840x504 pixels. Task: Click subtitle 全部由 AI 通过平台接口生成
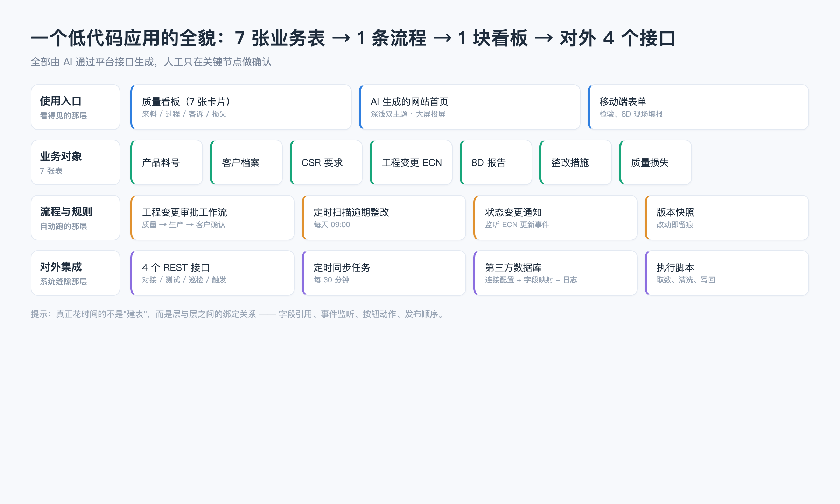pyautogui.click(x=151, y=62)
